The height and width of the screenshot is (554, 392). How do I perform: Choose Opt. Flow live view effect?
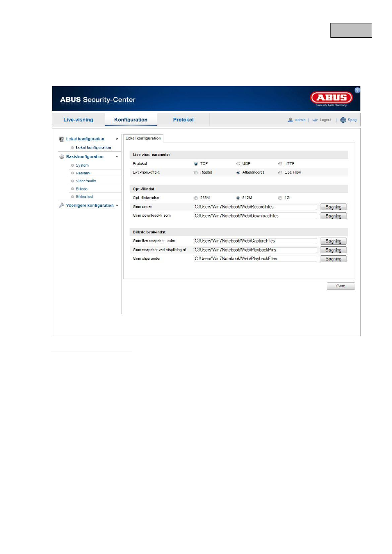[x=280, y=173]
